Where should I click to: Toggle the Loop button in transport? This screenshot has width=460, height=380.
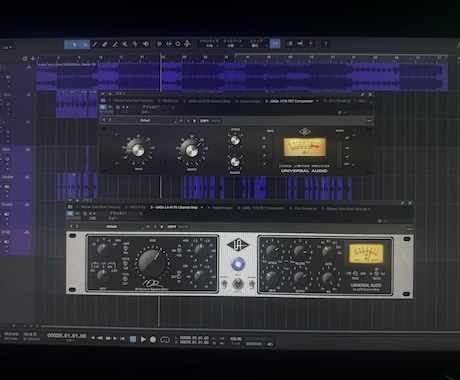pyautogui.click(x=165, y=340)
